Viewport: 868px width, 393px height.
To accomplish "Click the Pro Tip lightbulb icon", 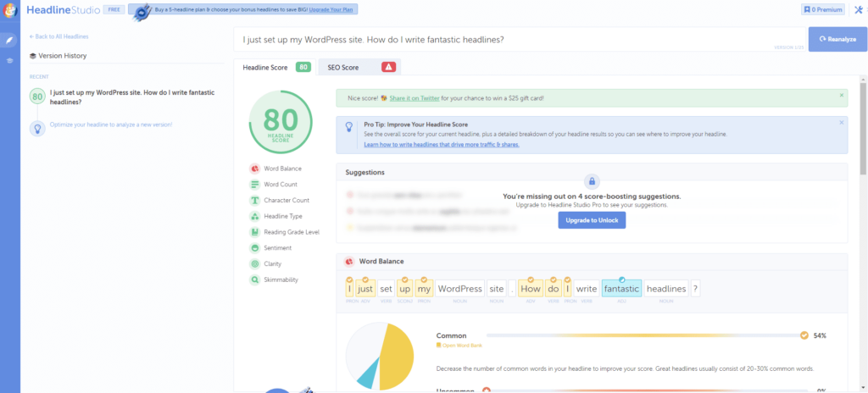I will [349, 127].
